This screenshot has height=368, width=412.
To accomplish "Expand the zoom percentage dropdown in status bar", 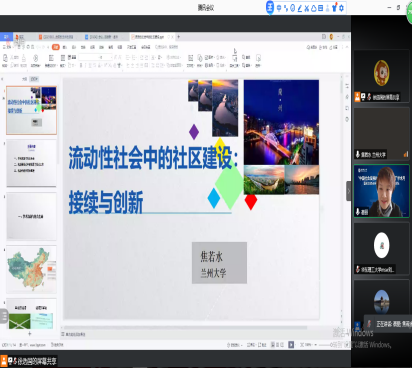I will (315, 345).
